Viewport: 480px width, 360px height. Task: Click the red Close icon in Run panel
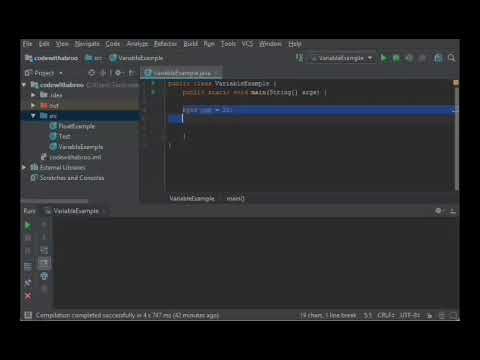28,296
